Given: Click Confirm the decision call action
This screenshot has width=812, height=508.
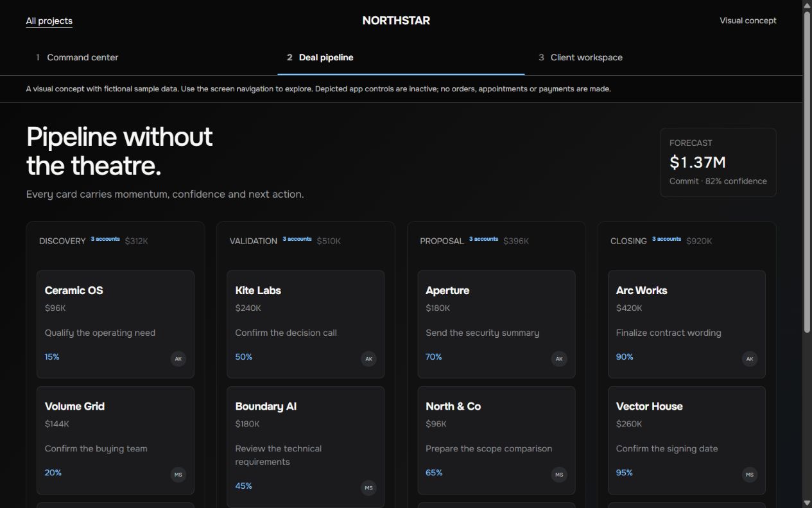Looking at the screenshot, I should click(286, 333).
